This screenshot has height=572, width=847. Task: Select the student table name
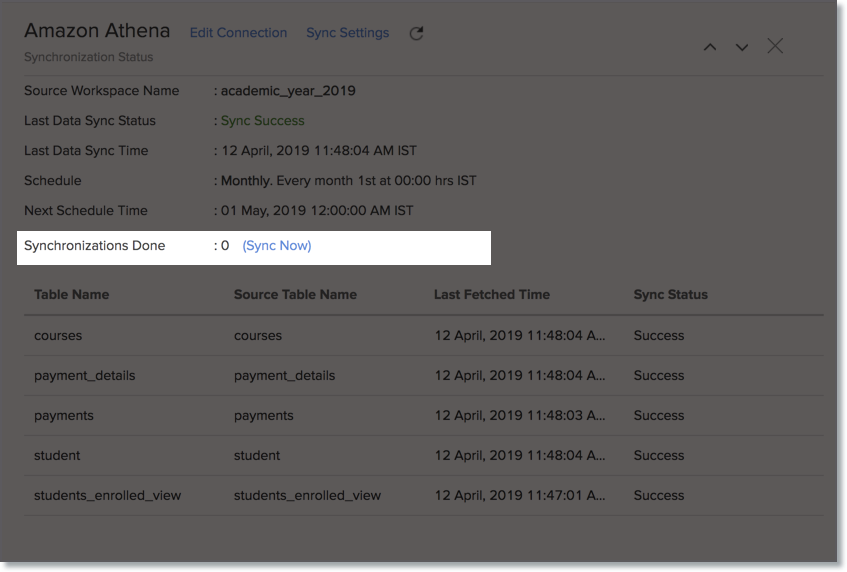tap(57, 455)
